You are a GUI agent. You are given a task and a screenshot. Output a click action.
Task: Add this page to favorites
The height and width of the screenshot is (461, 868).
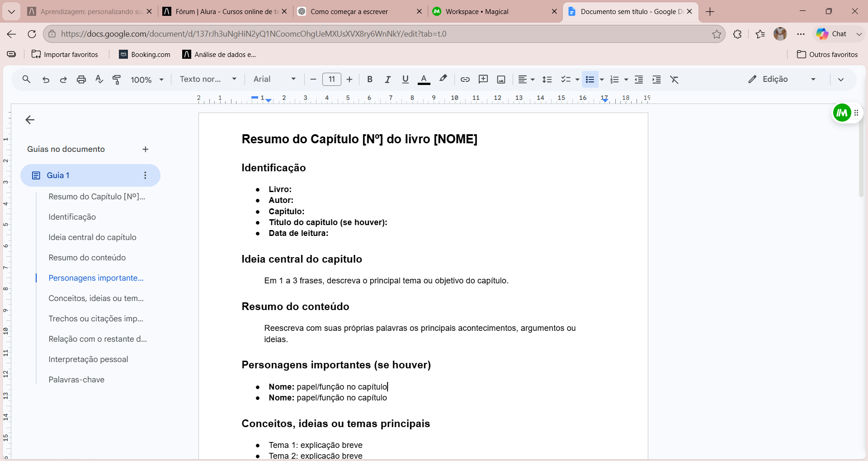click(717, 34)
